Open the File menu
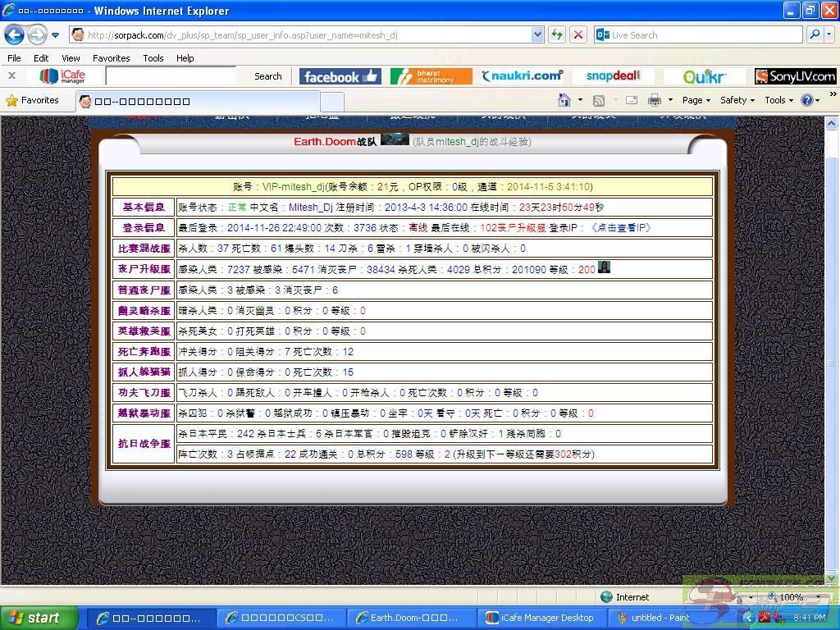 [x=14, y=58]
